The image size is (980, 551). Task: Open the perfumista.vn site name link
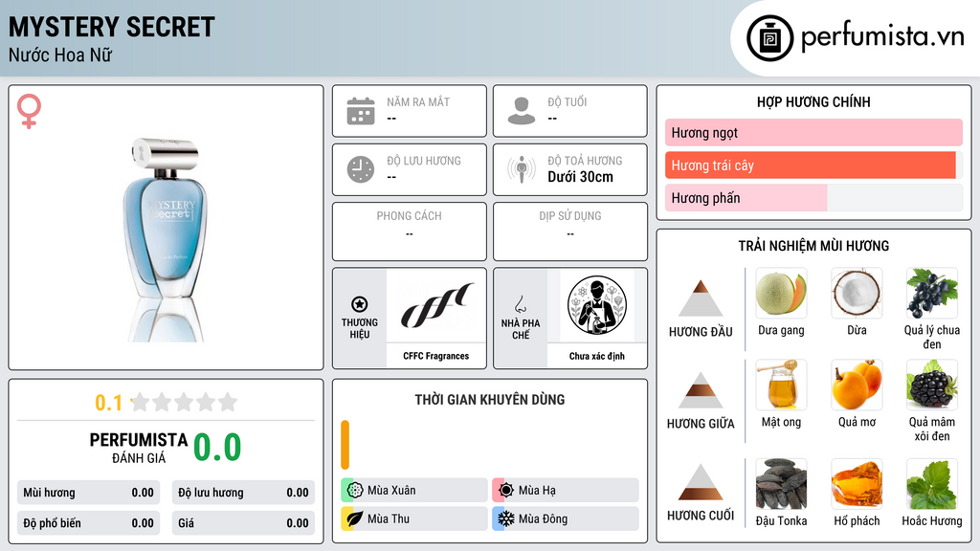[x=882, y=36]
